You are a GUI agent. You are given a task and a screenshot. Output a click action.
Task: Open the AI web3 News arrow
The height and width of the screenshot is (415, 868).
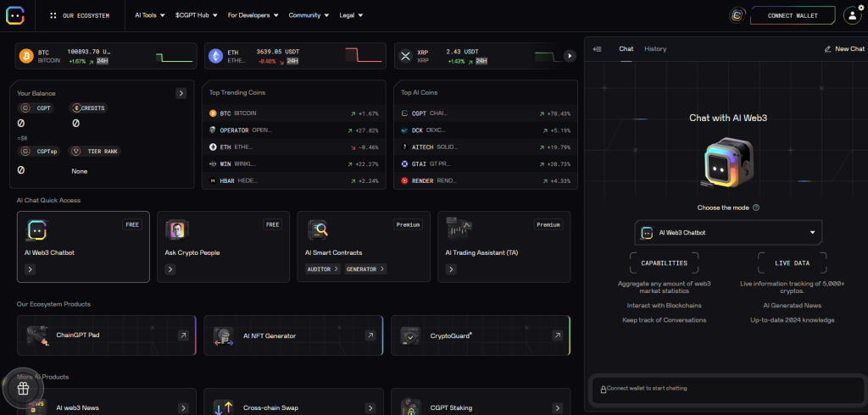click(x=183, y=408)
